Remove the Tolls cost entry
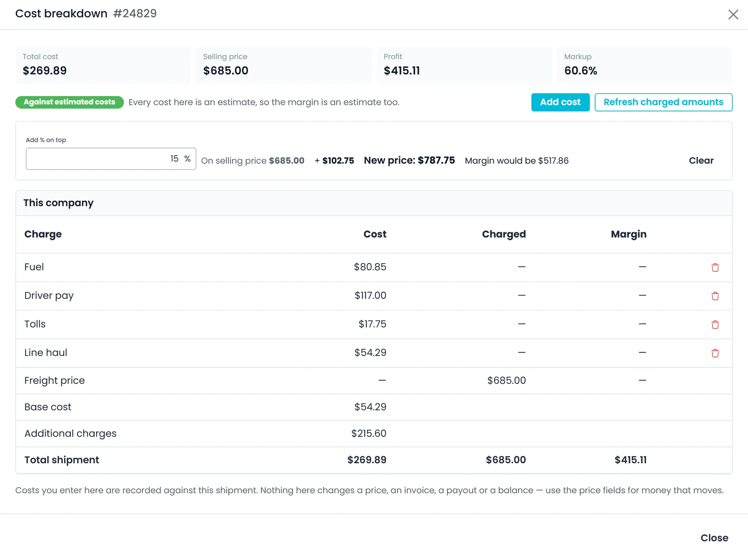748x560 pixels. tap(715, 325)
